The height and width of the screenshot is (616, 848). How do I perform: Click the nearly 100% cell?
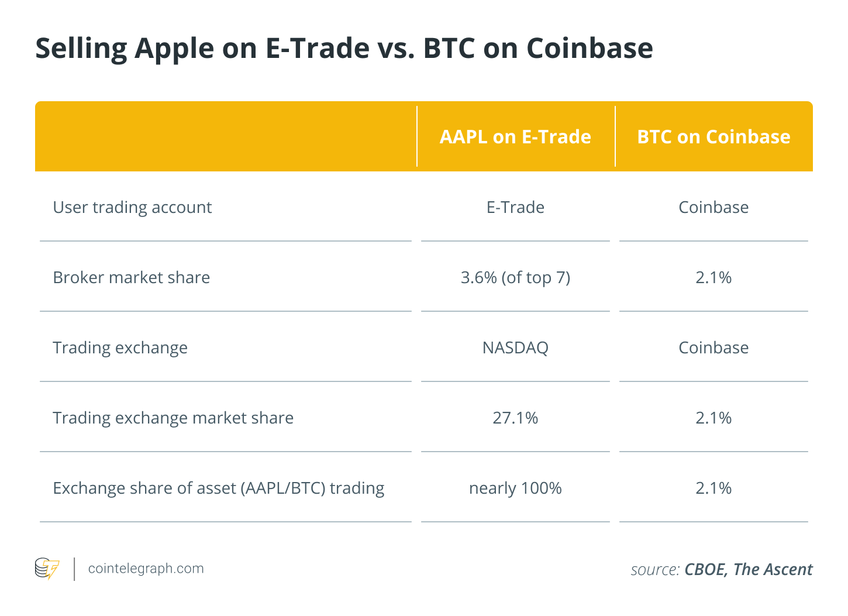coord(515,488)
